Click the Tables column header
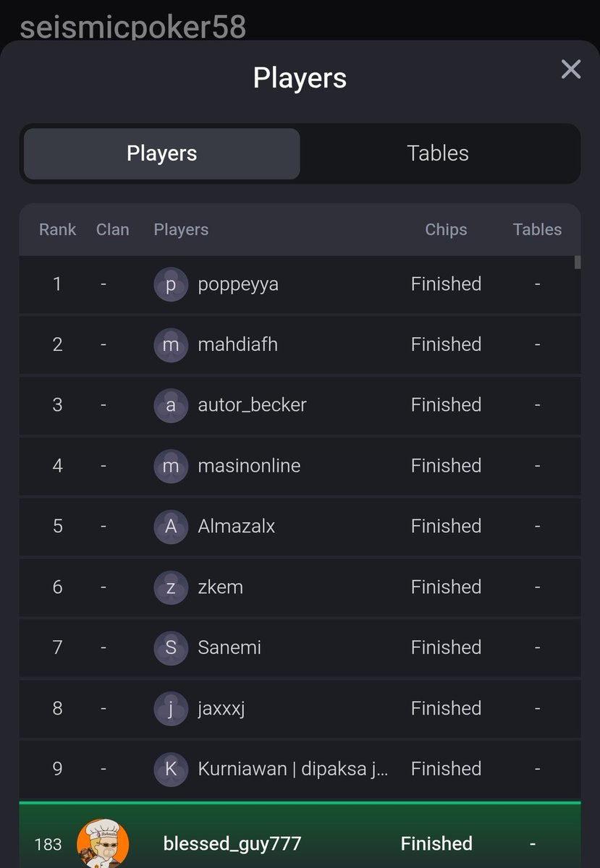 537,229
